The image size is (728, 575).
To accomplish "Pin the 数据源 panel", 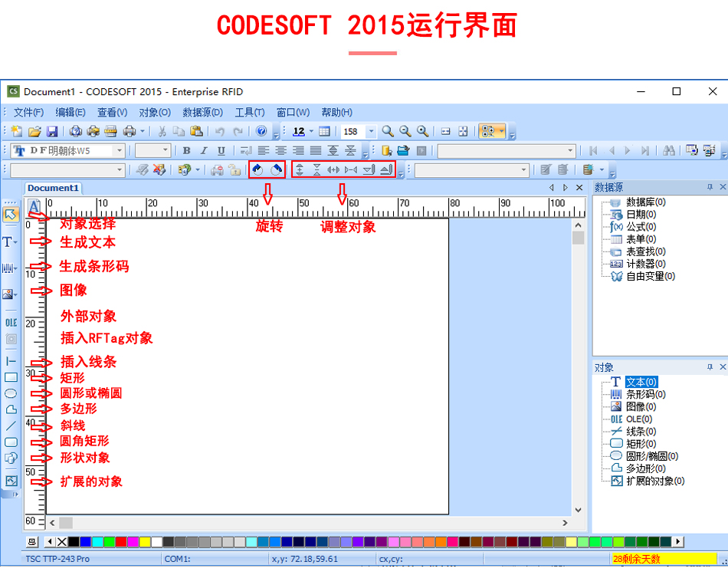I will click(x=710, y=187).
